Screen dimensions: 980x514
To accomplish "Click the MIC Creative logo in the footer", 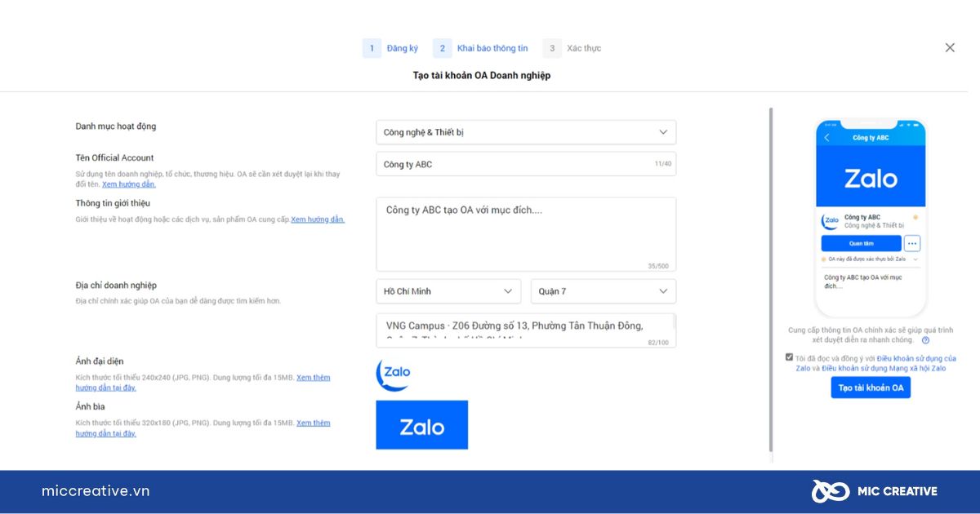I will click(875, 491).
